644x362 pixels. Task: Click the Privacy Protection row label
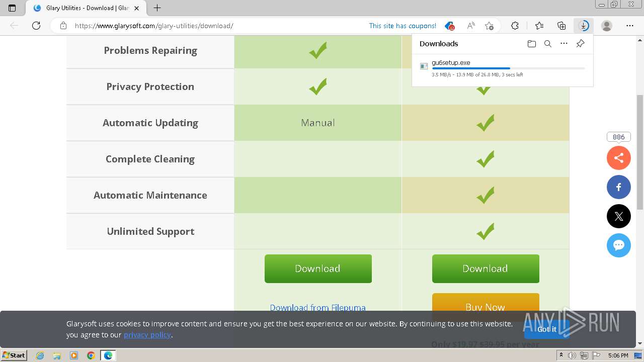(150, 86)
